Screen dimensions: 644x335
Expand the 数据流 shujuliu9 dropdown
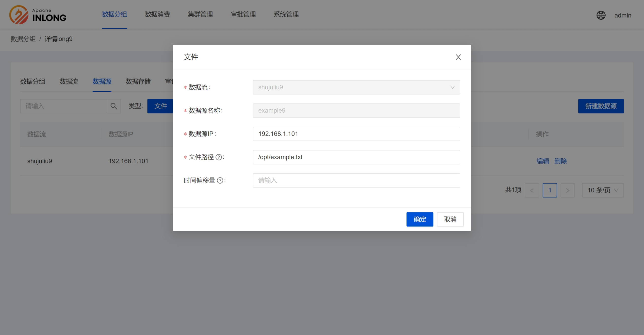click(356, 87)
